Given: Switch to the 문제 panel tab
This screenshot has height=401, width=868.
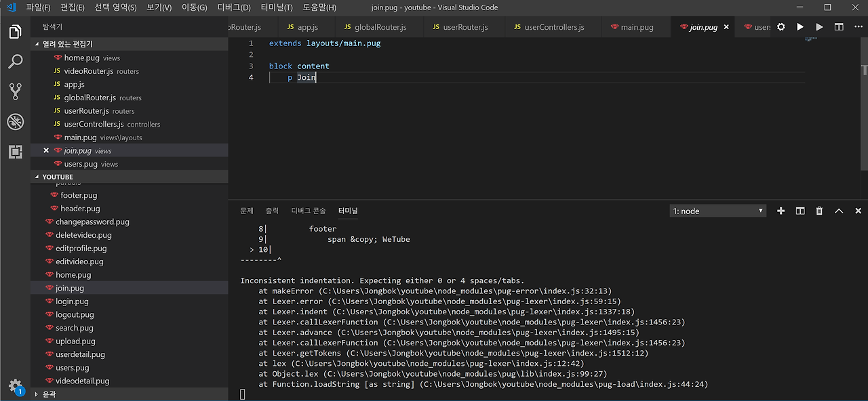Looking at the screenshot, I should click(247, 211).
